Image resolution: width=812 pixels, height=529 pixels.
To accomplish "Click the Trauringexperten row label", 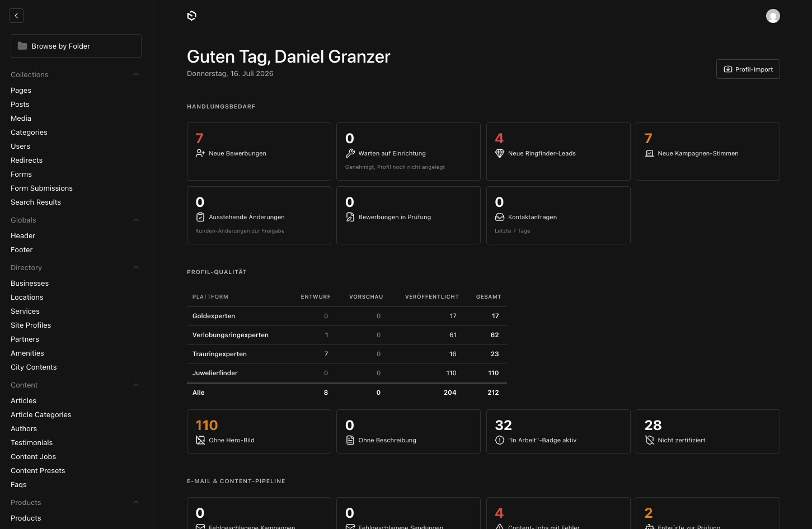I will tap(219, 354).
